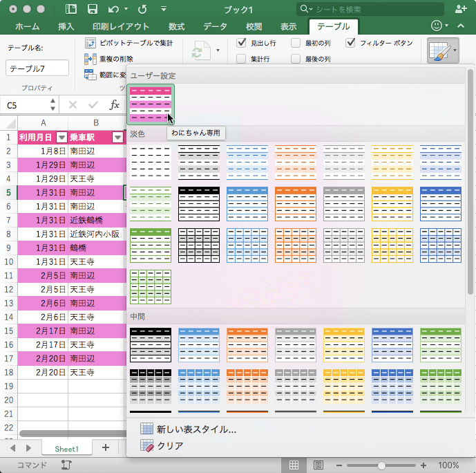Open the 乗車駅 column filter dropdown
Image resolution: width=476 pixels, height=473 pixels.
click(x=117, y=137)
